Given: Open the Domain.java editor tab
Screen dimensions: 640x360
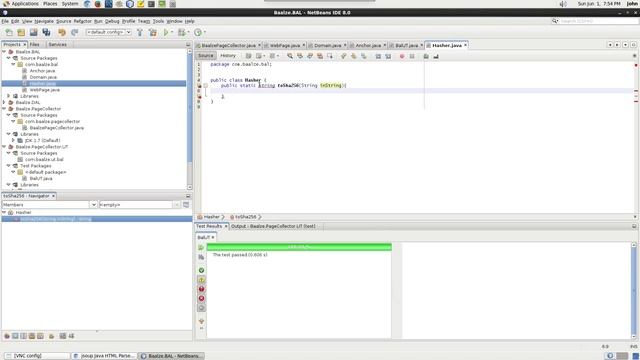Looking at the screenshot, I should point(327,45).
